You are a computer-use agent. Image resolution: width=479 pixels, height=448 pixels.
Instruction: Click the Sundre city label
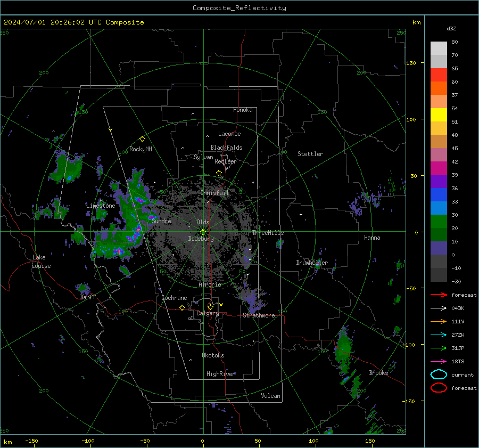(161, 221)
